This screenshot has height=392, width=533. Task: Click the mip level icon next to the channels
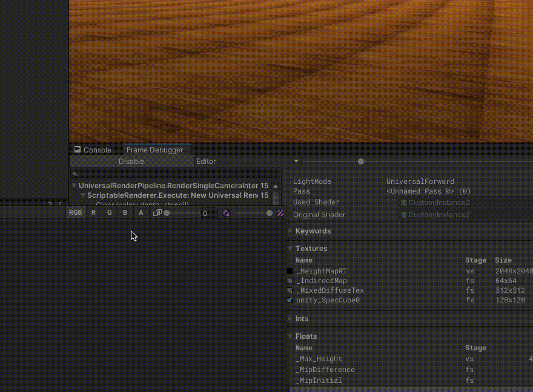tap(157, 212)
